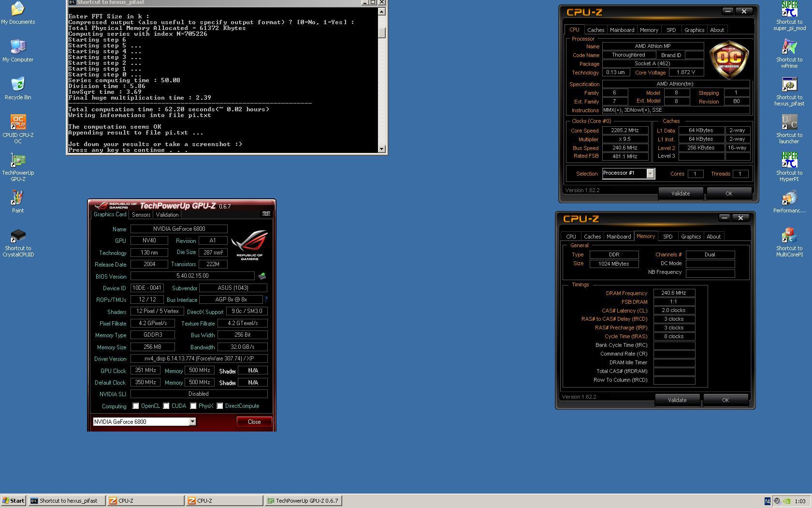
Task: Click the CAS# Latency 2.0 clocks value
Action: tap(674, 311)
